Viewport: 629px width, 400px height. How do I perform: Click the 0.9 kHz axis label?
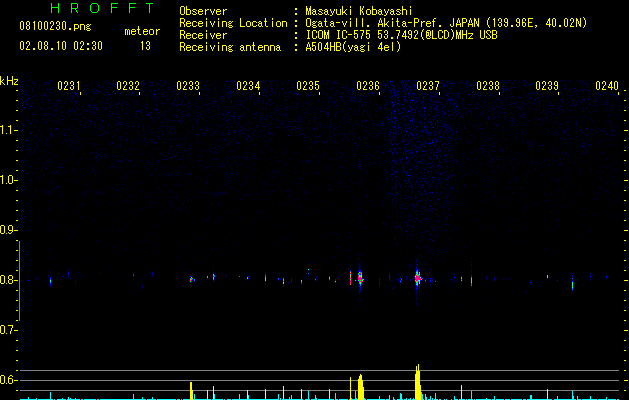click(x=8, y=230)
